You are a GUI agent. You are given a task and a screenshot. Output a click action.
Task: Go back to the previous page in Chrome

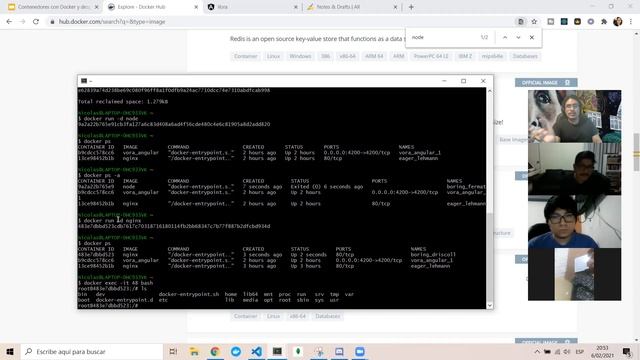9,22
